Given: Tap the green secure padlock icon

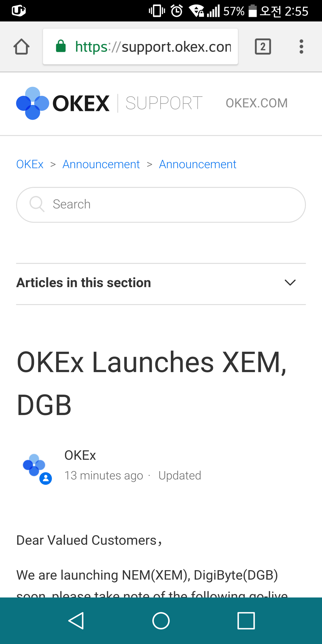Looking at the screenshot, I should click(61, 46).
